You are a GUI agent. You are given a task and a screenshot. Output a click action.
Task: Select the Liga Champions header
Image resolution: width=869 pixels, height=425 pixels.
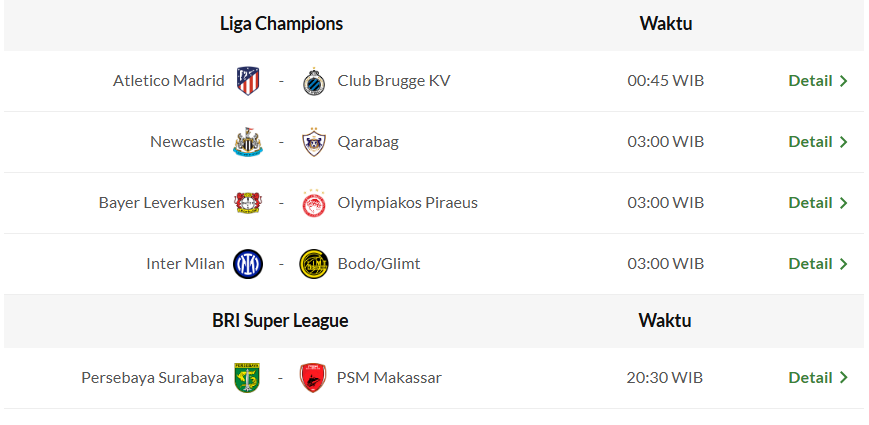click(x=281, y=24)
